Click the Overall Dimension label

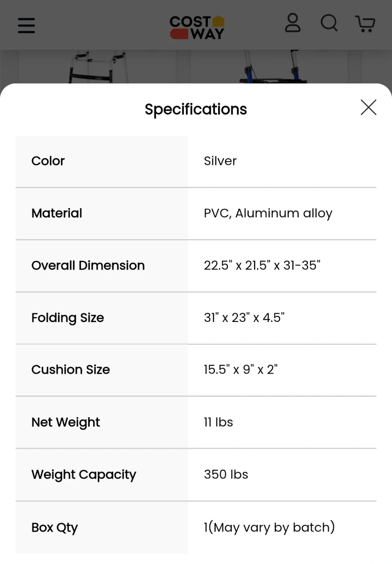[88, 266]
